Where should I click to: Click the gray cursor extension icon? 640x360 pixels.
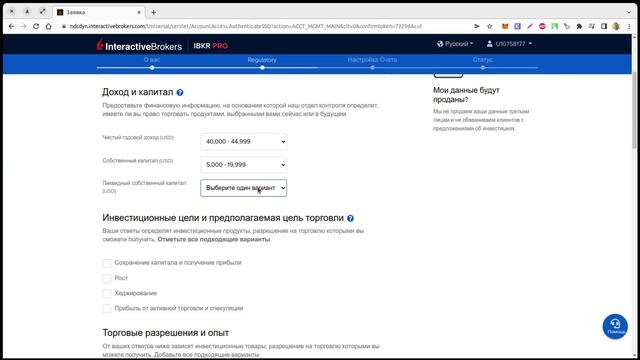click(567, 26)
